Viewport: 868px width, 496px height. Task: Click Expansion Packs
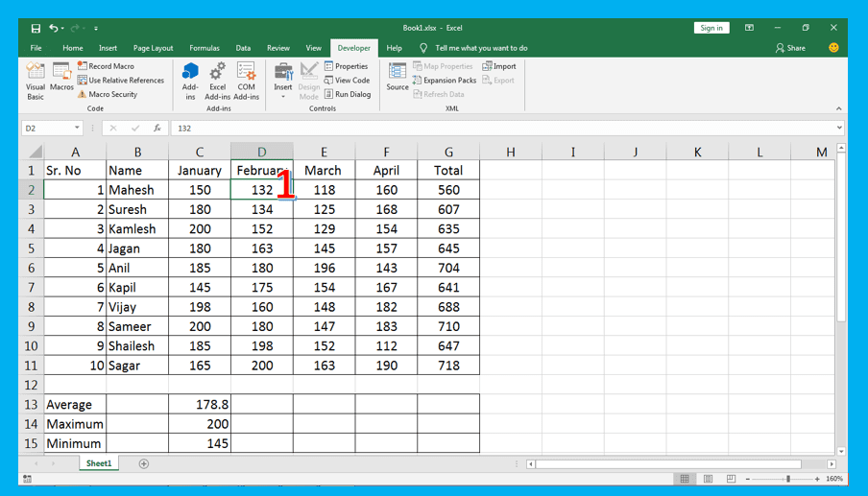coord(445,81)
